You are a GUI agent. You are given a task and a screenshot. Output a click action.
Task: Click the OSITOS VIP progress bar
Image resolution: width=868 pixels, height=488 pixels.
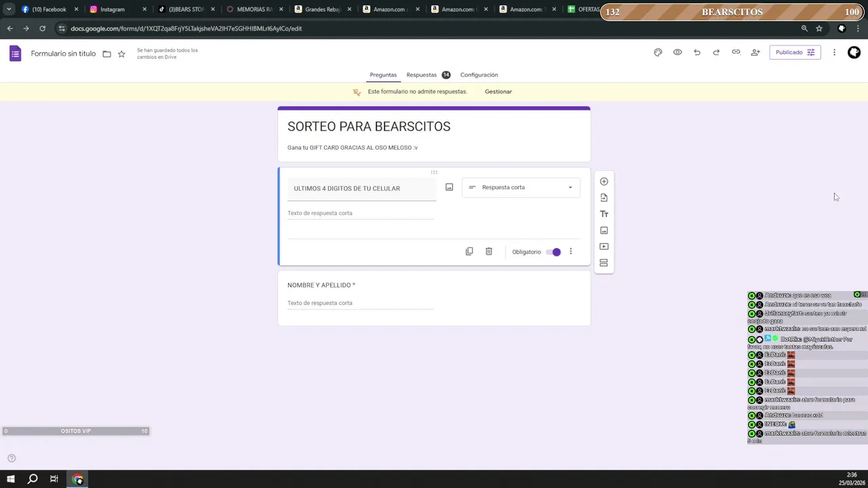click(75, 431)
